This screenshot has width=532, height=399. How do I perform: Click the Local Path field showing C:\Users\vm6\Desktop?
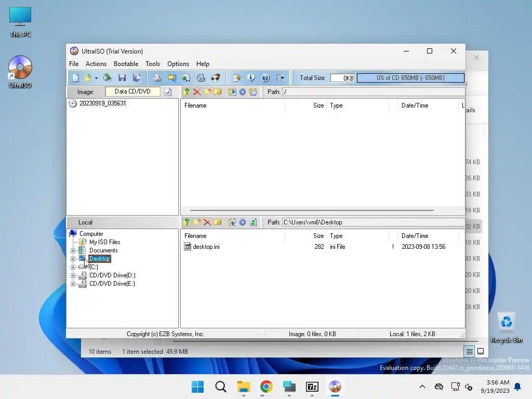click(x=374, y=222)
